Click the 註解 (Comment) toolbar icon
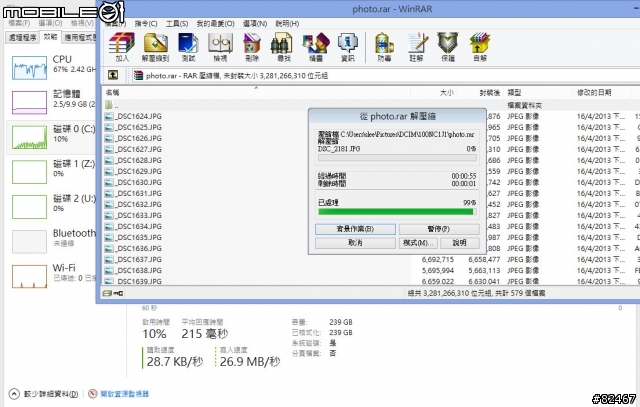Viewport: 640px width, 407px height. (416, 47)
